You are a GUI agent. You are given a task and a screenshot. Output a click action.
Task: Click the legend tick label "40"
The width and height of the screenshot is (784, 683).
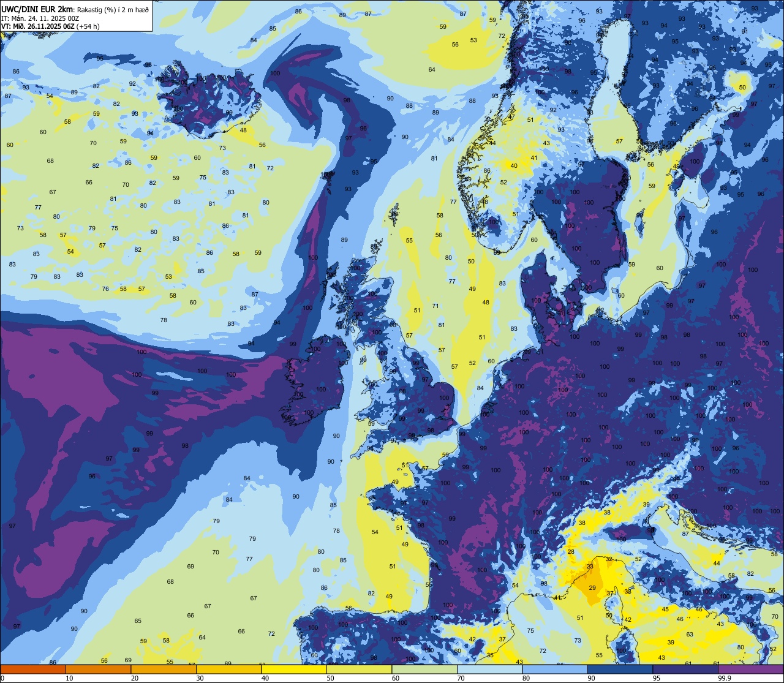[265, 678]
